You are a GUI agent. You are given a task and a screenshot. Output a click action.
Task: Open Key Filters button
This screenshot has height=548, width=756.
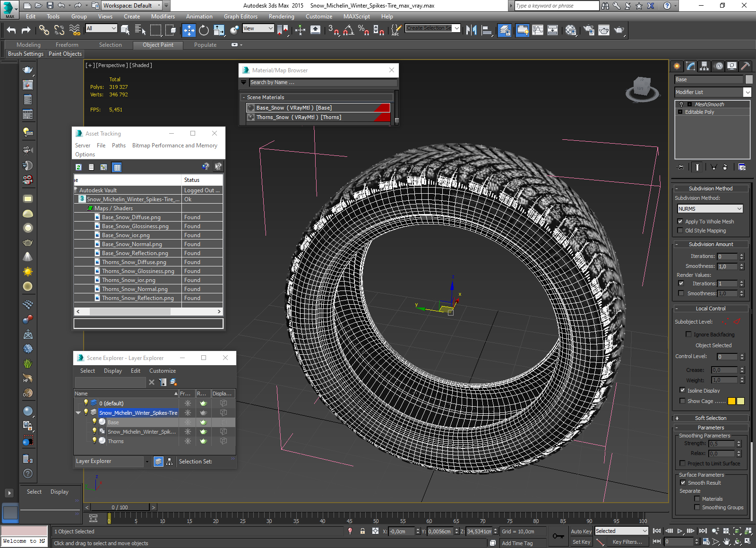(627, 542)
